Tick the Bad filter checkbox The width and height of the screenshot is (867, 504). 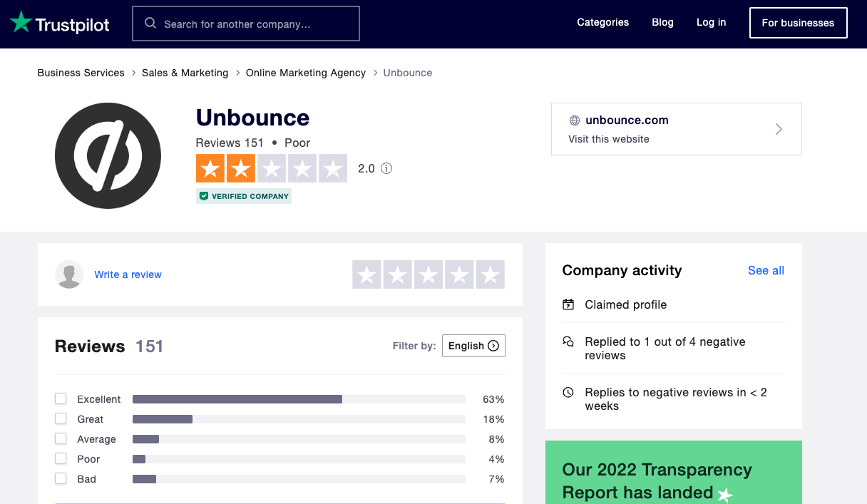tap(61, 478)
